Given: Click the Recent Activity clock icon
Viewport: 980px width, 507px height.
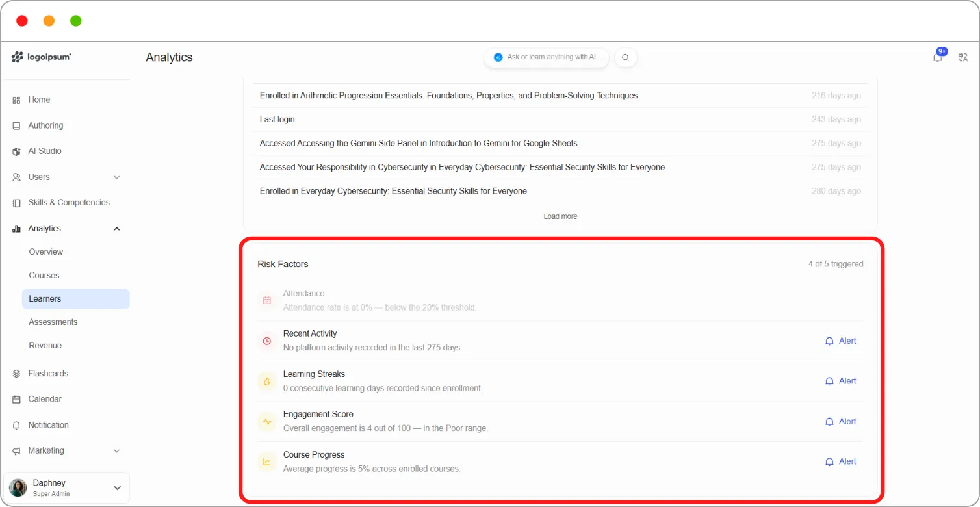Looking at the screenshot, I should click(266, 341).
